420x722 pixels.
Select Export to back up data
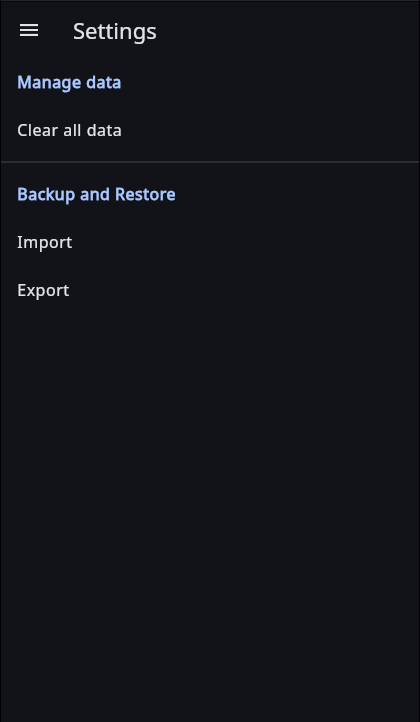click(x=210, y=290)
